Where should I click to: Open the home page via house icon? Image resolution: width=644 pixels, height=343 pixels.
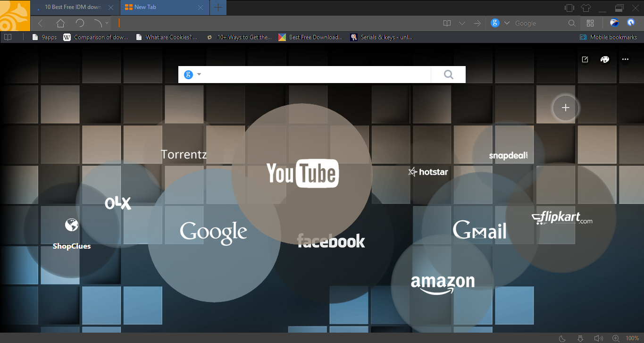tap(60, 23)
